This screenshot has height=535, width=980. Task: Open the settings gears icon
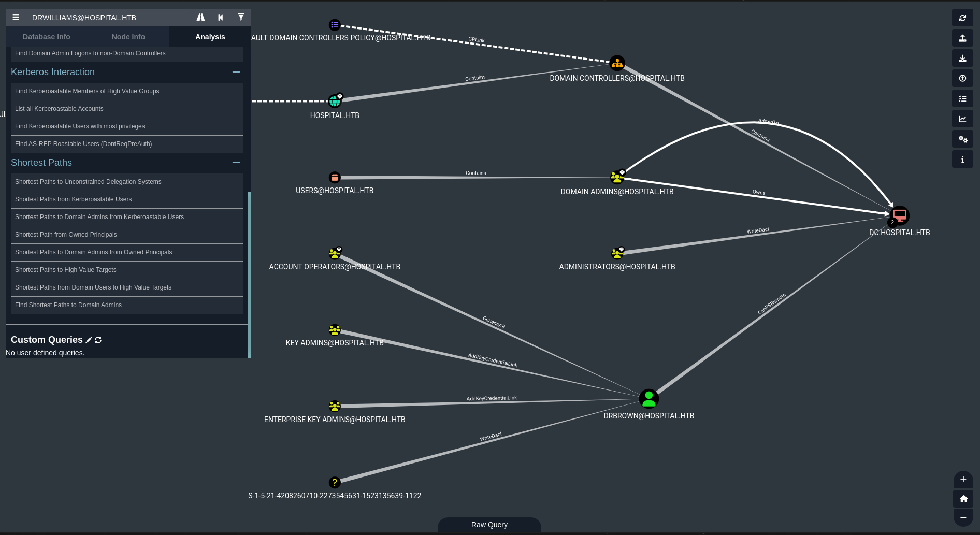tap(962, 139)
